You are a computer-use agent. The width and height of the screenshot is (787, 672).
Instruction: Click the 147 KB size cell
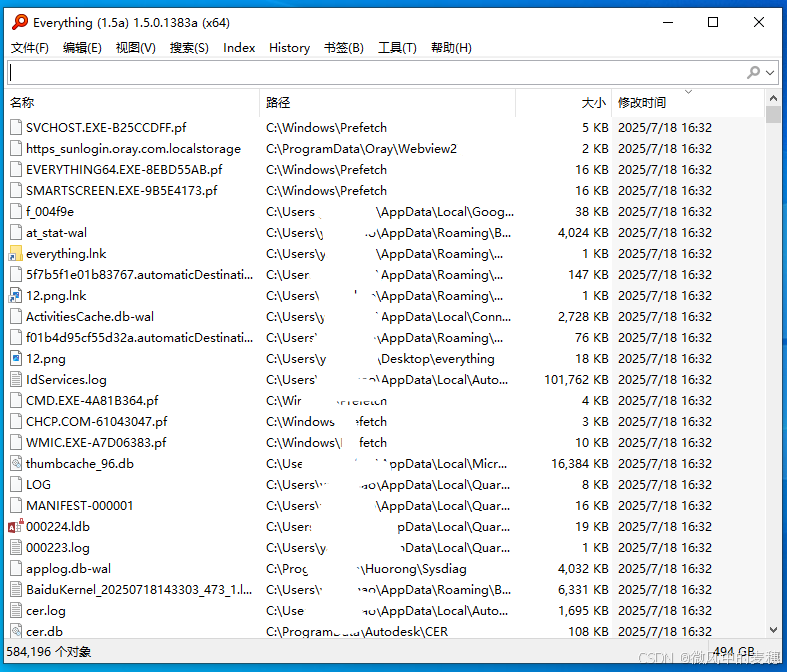(588, 275)
